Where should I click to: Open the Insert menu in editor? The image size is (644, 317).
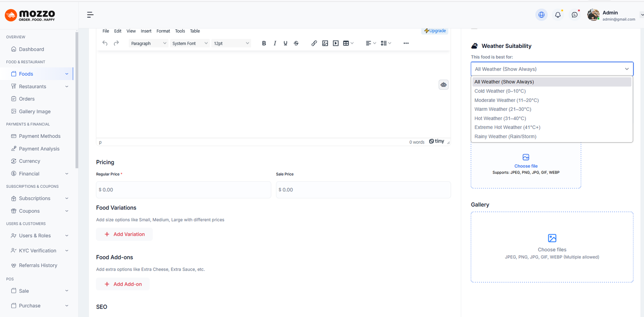(x=146, y=31)
